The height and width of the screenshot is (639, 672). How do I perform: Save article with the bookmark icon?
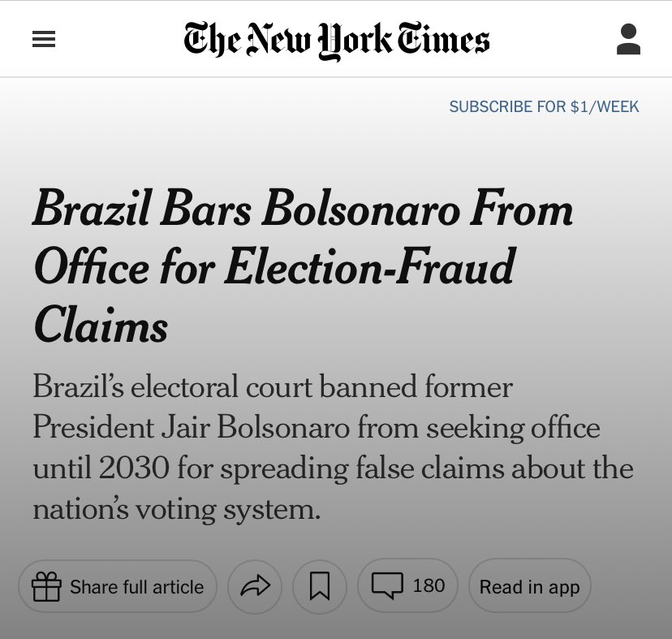(x=320, y=586)
